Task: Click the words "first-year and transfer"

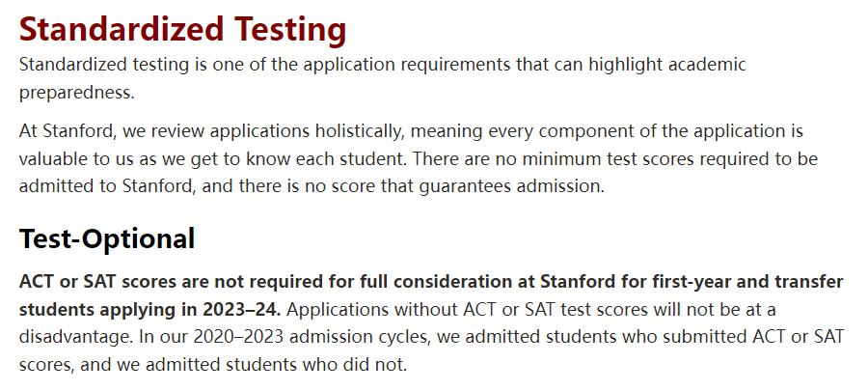Action: 753,283
